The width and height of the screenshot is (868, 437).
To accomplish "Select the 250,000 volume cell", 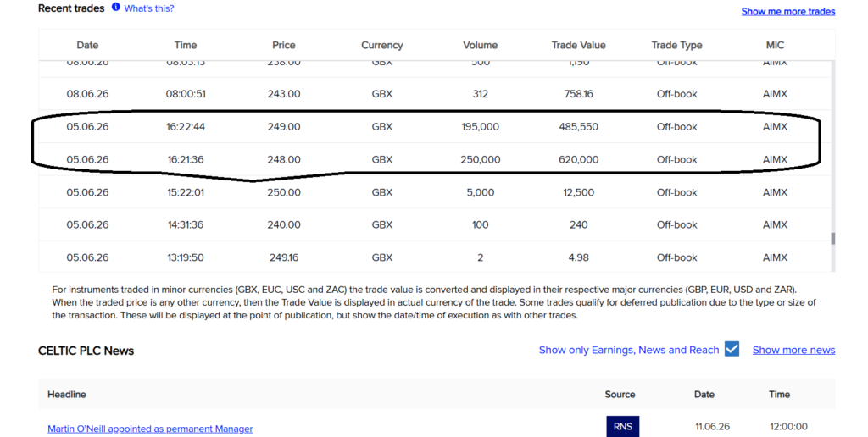I will click(481, 159).
